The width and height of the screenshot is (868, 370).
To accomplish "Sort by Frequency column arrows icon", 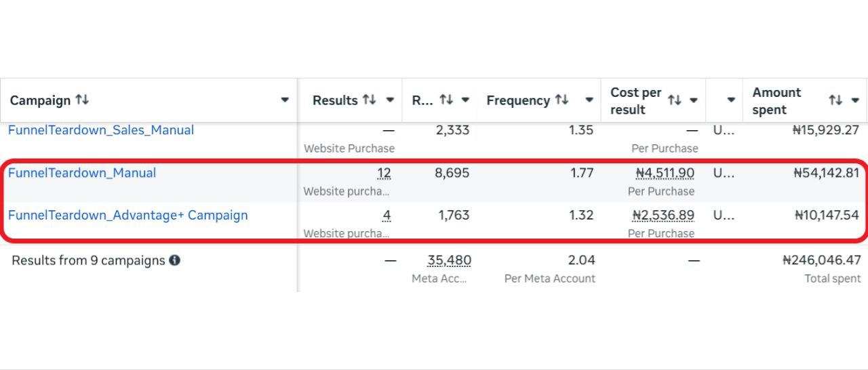I will [561, 100].
